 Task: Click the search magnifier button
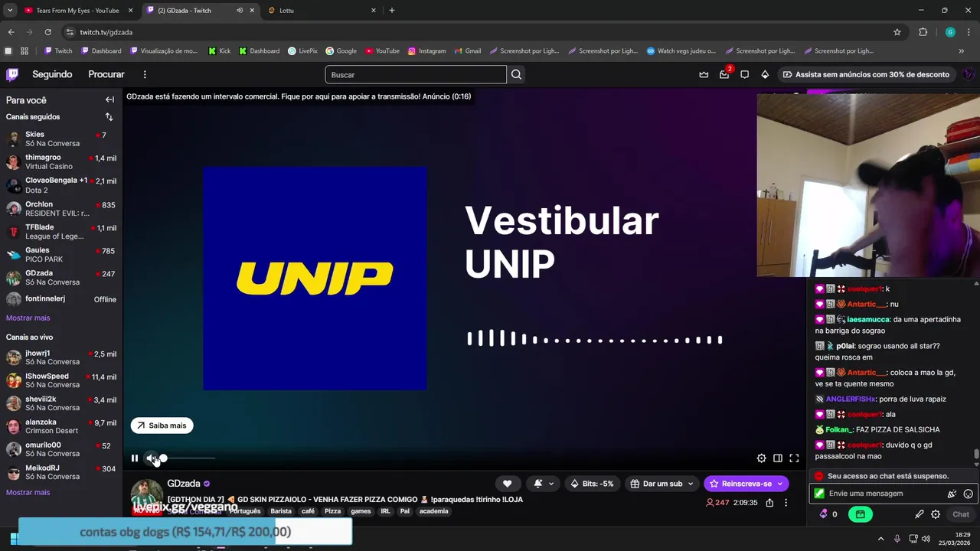pos(516,74)
